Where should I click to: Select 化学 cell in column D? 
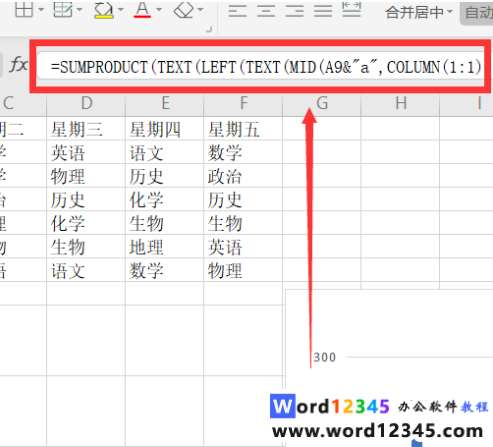pyautogui.click(x=86, y=223)
